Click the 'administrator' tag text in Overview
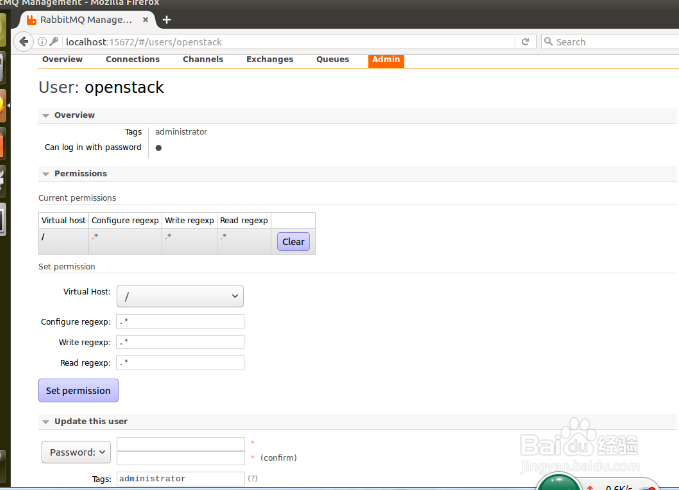679x490 pixels. (x=181, y=132)
